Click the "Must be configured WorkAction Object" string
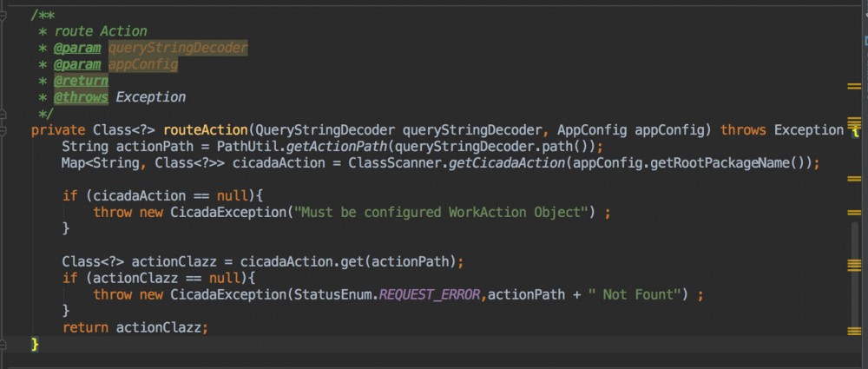The height and width of the screenshot is (369, 868). tap(444, 212)
